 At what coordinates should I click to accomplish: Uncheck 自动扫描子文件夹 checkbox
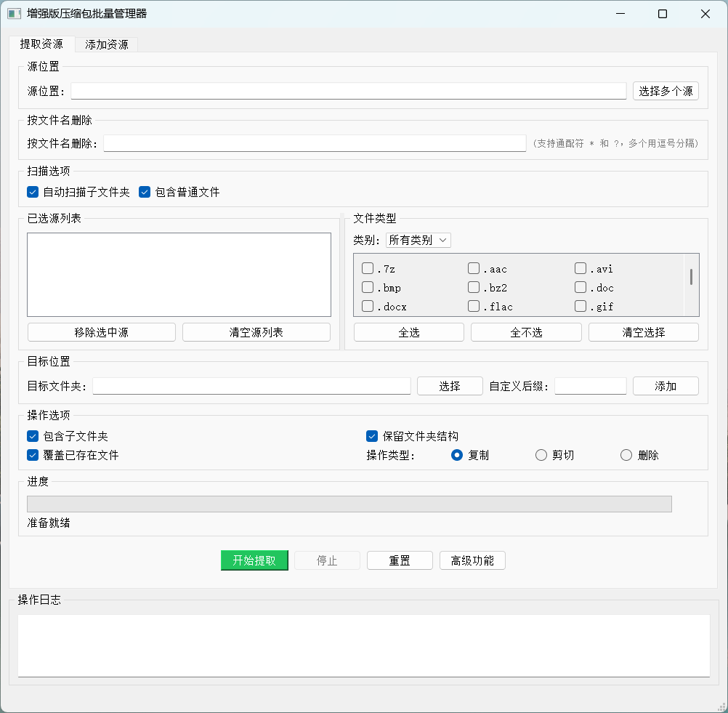point(33,193)
